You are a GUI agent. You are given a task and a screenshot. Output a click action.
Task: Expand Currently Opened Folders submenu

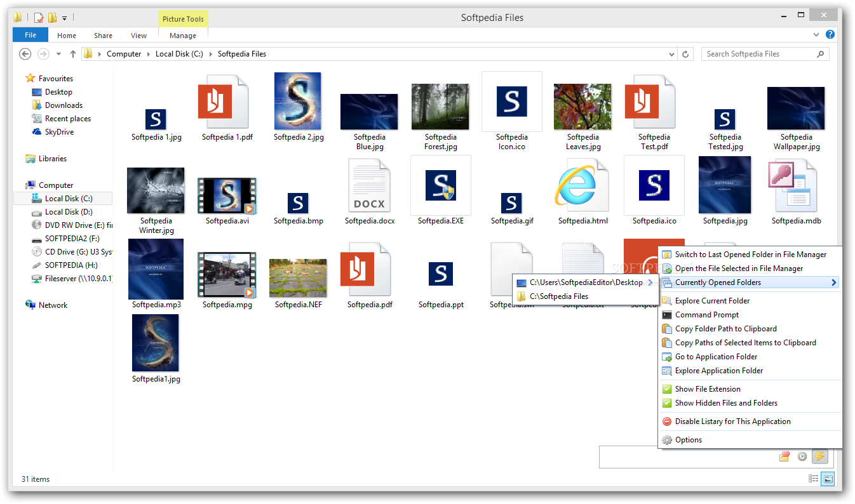tap(750, 282)
